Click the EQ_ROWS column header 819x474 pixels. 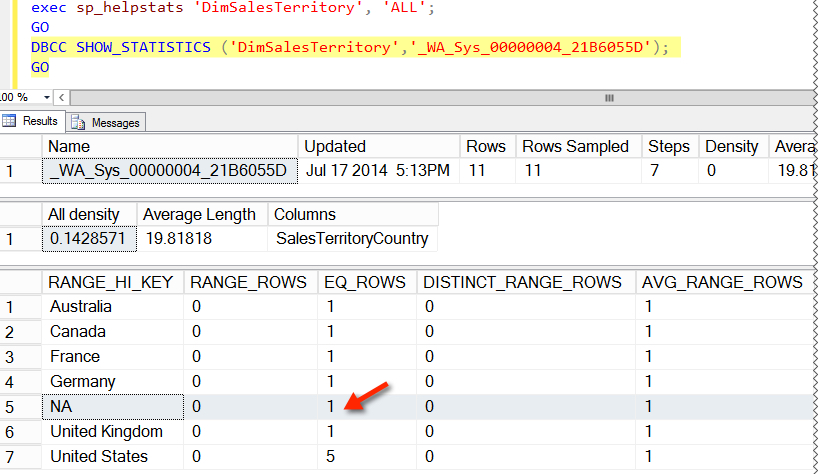(x=366, y=282)
